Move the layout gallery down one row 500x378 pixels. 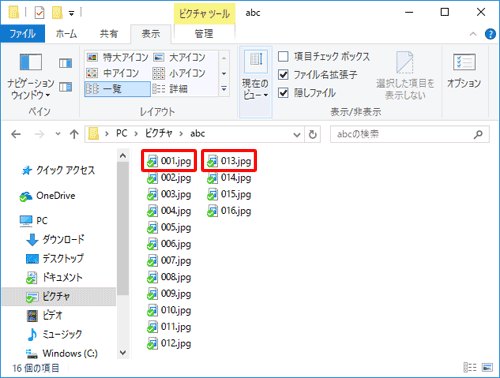[x=224, y=73]
